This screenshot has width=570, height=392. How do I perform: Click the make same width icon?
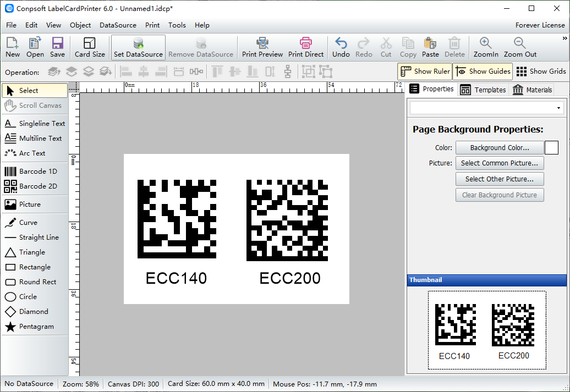(178, 71)
